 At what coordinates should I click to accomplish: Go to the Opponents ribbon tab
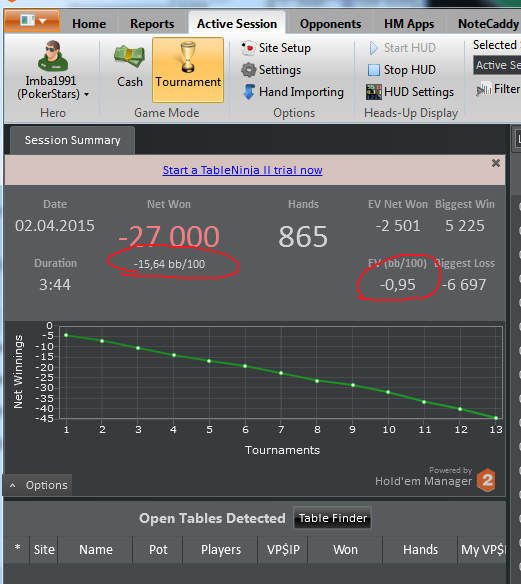(x=330, y=24)
